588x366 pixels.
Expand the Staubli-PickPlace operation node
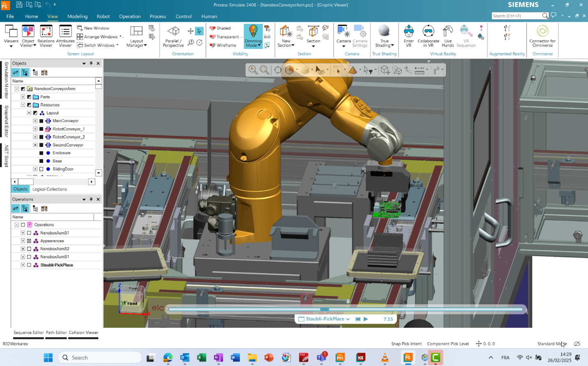[x=23, y=265]
